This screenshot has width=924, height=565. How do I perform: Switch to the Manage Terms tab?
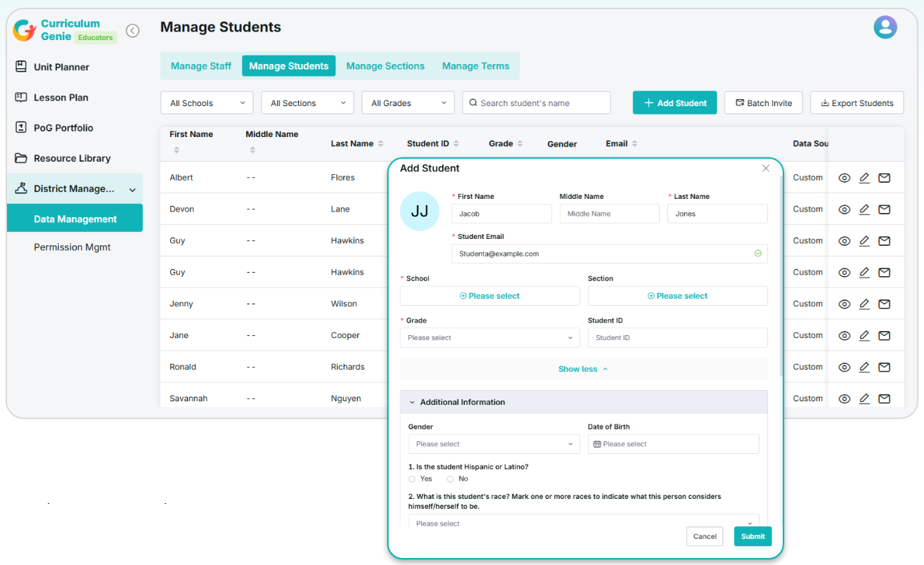[x=476, y=66]
